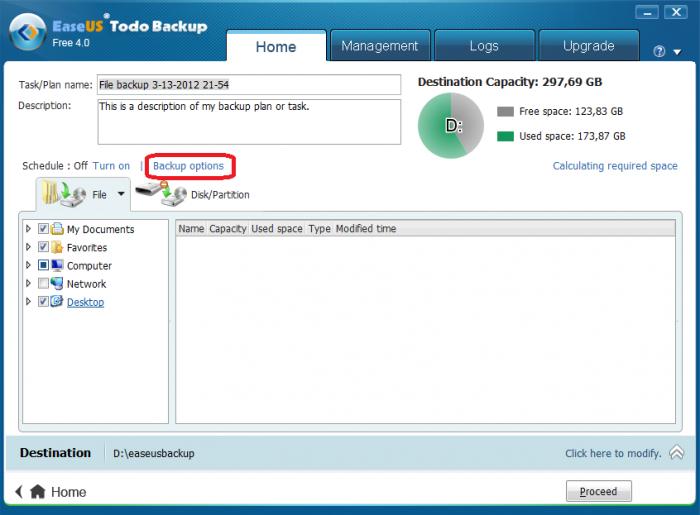Click the Calculating required space link
Image resolution: width=700 pixels, height=515 pixels.
pyautogui.click(x=615, y=166)
